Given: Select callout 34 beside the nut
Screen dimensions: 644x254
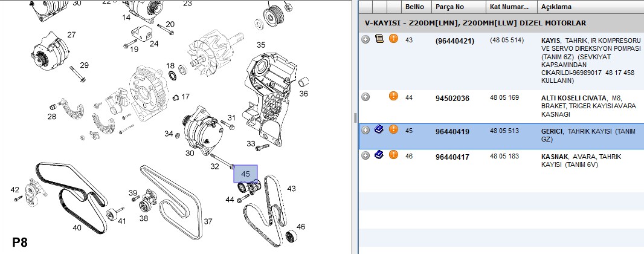Looking at the screenshot, I should [x=169, y=133].
